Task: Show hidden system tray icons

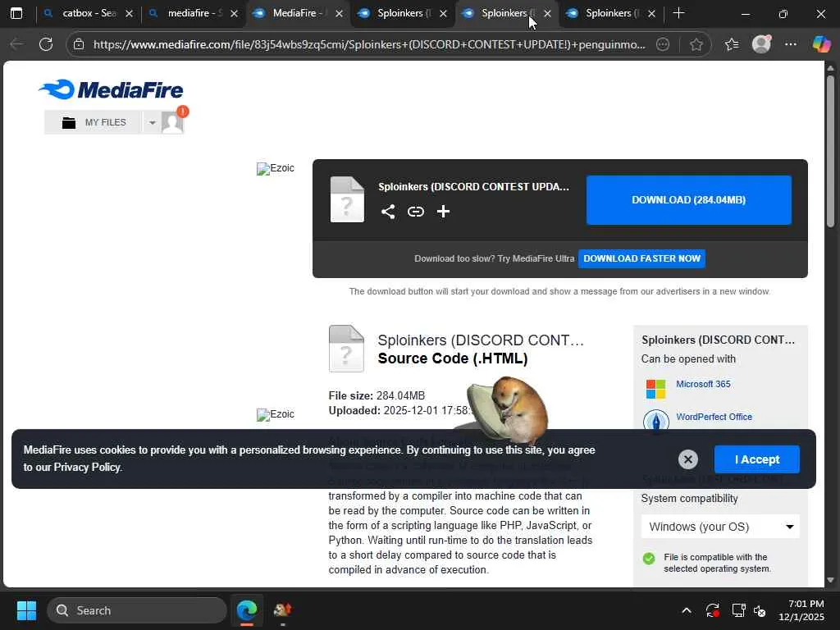Action: tap(687, 610)
